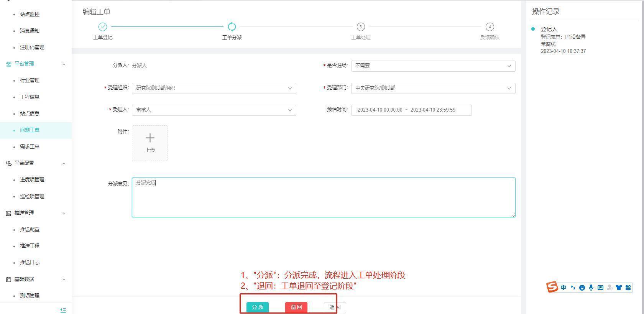The width and height of the screenshot is (644, 314).
Task: Open 需求工单 in the sidebar
Action: pyautogui.click(x=30, y=146)
